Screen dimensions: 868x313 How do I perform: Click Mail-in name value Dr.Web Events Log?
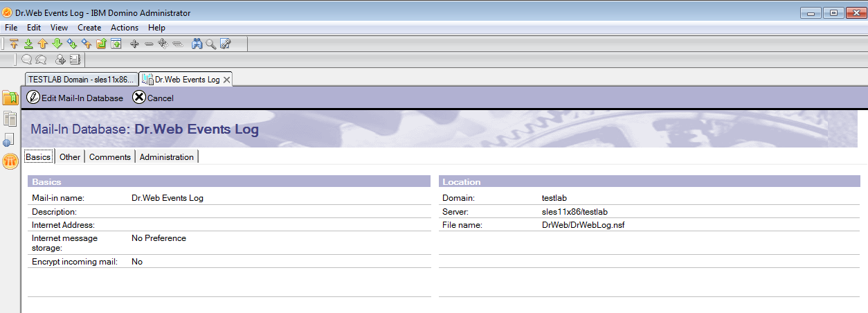168,198
